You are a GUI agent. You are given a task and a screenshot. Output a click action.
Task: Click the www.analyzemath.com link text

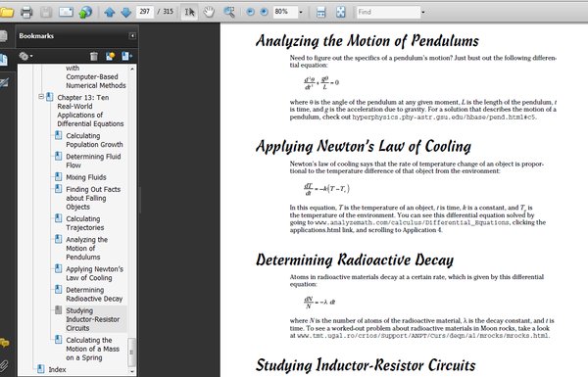(x=413, y=222)
